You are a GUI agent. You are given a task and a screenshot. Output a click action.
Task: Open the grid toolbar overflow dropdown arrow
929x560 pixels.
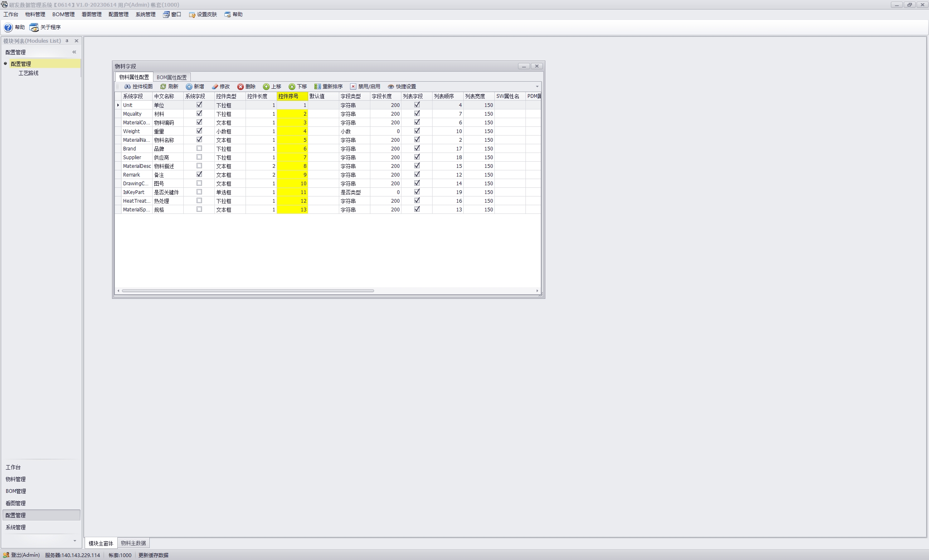pos(537,87)
